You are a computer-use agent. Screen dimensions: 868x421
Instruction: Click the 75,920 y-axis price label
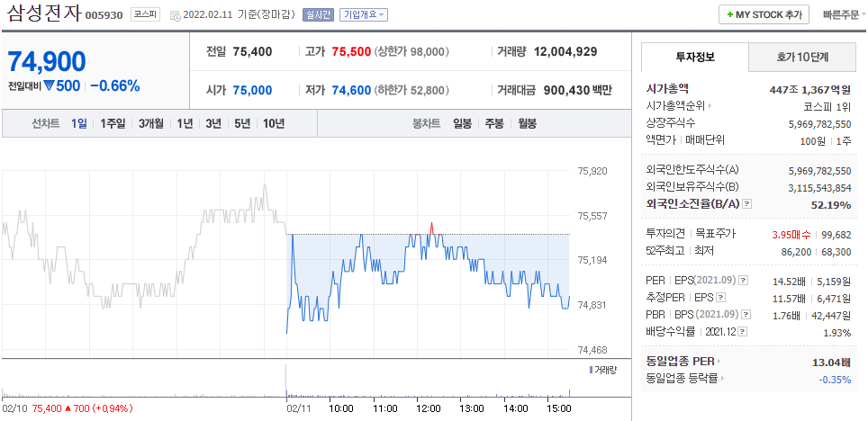592,171
